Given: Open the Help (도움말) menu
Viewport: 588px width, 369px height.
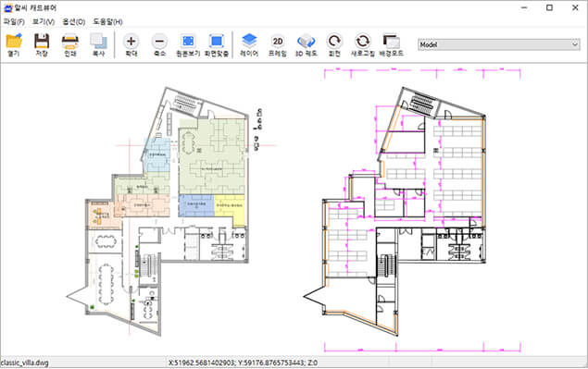Looking at the screenshot, I should [x=107, y=21].
